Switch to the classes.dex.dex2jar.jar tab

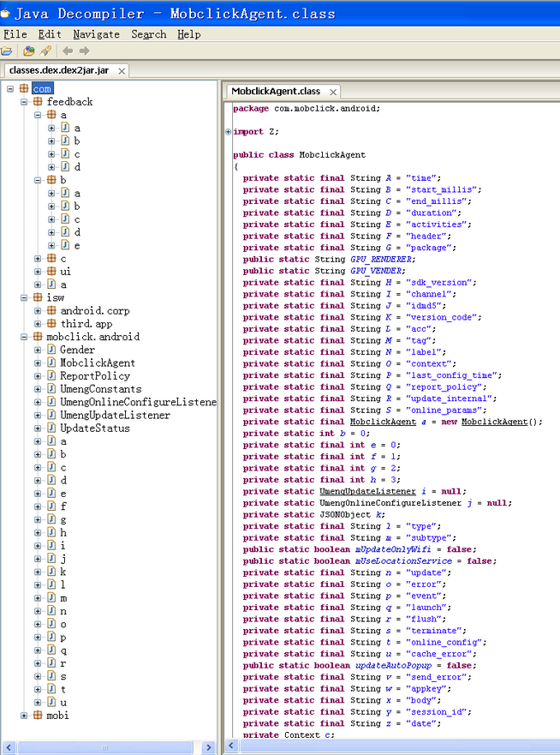click(x=59, y=70)
